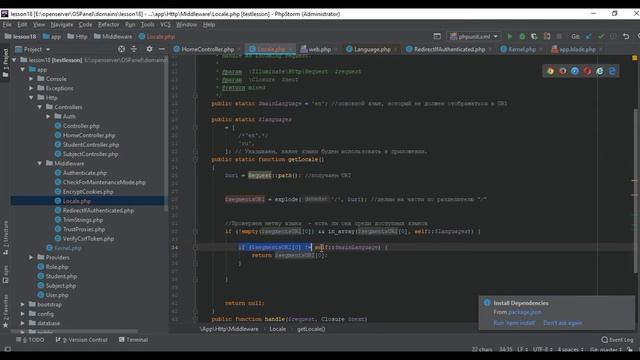Viewport: 640px width, 360px height.
Task: Open Project panel settings gear
Action: pyautogui.click(x=149, y=49)
